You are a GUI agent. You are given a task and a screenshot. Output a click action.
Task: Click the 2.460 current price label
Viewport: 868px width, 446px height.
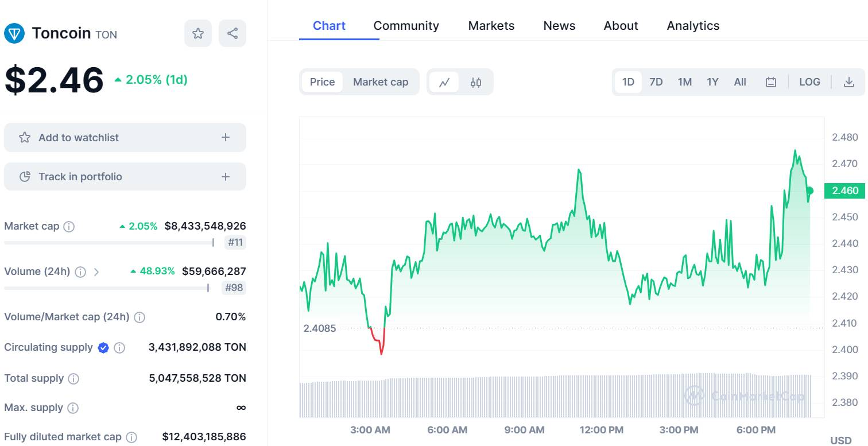coord(844,191)
